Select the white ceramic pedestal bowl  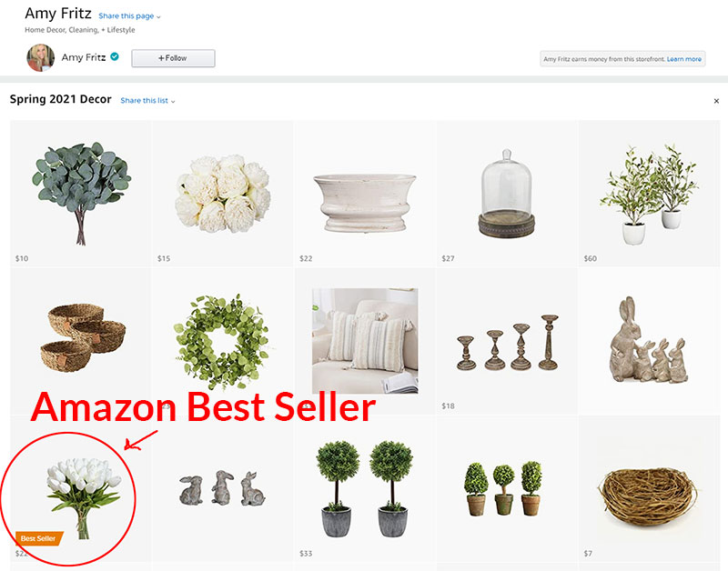click(x=365, y=194)
